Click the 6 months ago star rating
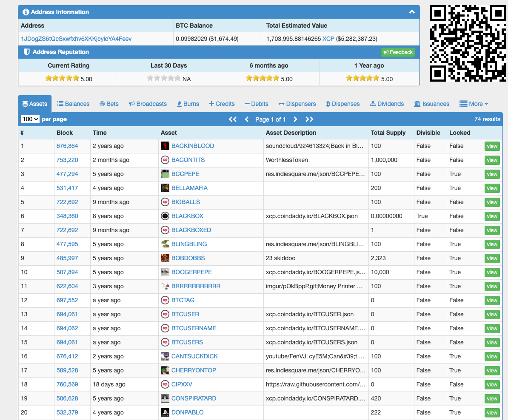This screenshot has height=420, width=508. tap(263, 78)
